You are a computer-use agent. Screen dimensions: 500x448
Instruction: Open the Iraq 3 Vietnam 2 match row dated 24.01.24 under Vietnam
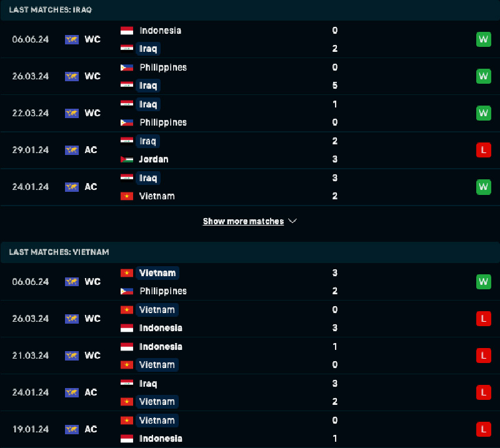(250, 392)
